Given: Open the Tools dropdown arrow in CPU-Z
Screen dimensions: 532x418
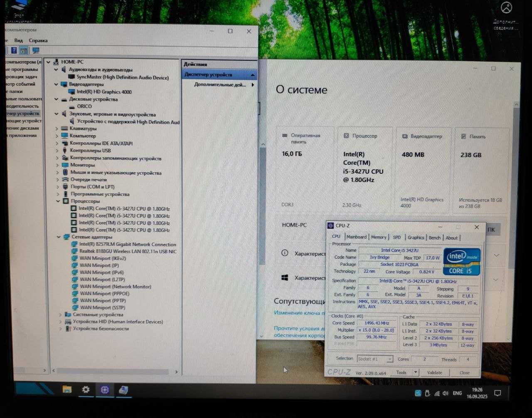Looking at the screenshot, I should 416,373.
